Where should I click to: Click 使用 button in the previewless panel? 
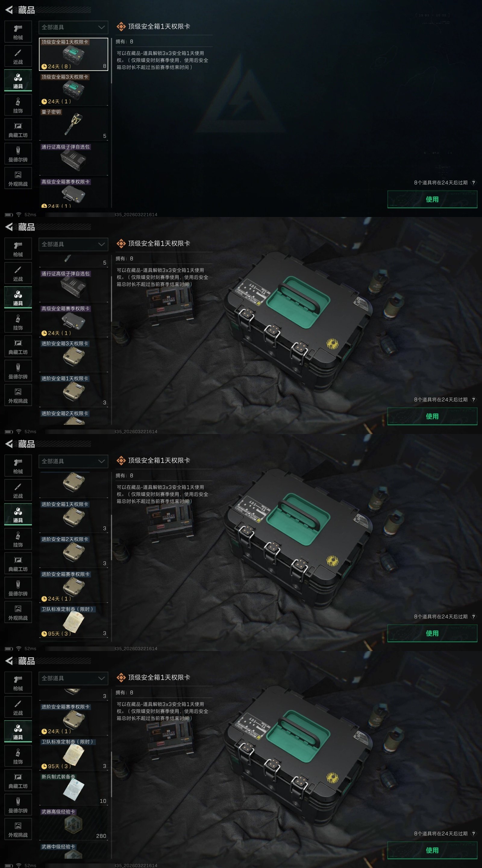432,199
